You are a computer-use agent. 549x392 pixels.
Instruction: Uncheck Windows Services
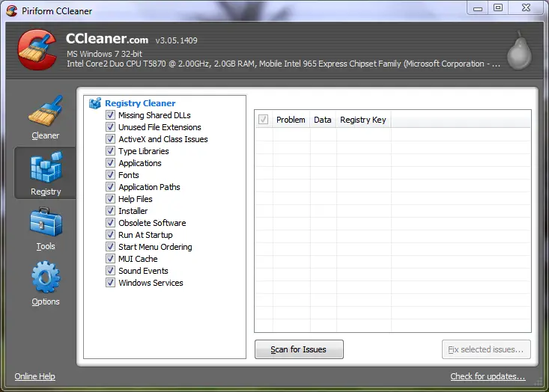110,283
